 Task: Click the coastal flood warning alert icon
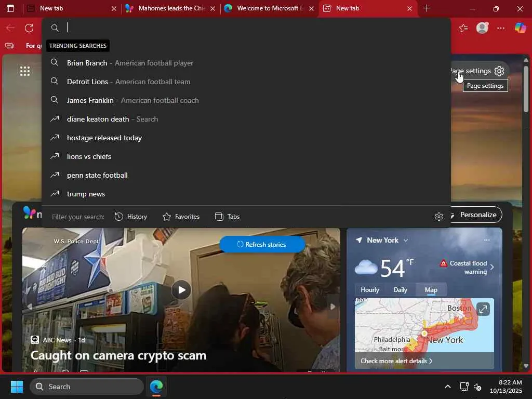point(444,263)
